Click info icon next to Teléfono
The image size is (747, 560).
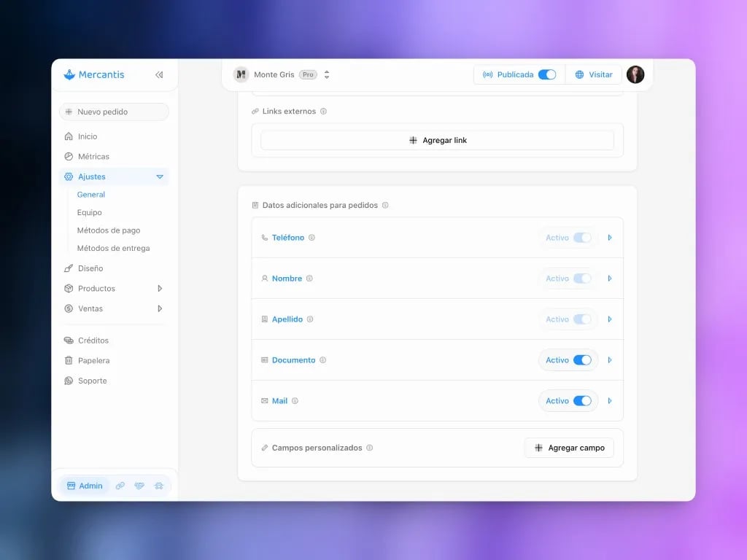click(311, 238)
